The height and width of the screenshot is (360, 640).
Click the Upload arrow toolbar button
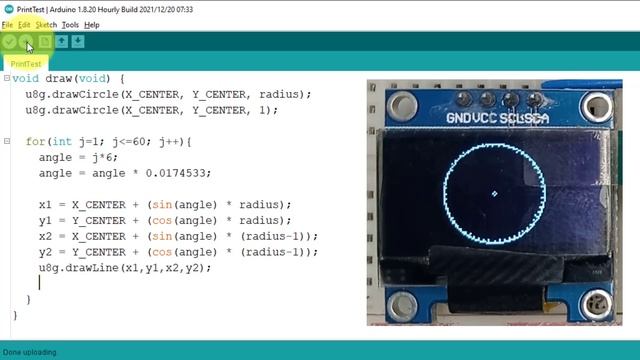pyautogui.click(x=26, y=42)
